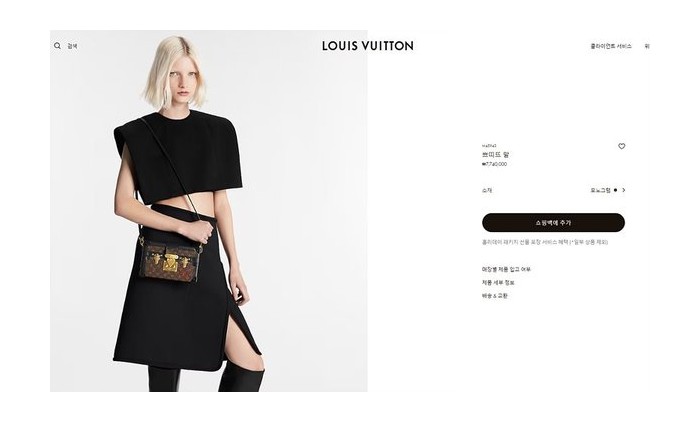Open 매장별 제품 입고 여부 link
Viewport: 700px width, 422px height.
(x=506, y=269)
